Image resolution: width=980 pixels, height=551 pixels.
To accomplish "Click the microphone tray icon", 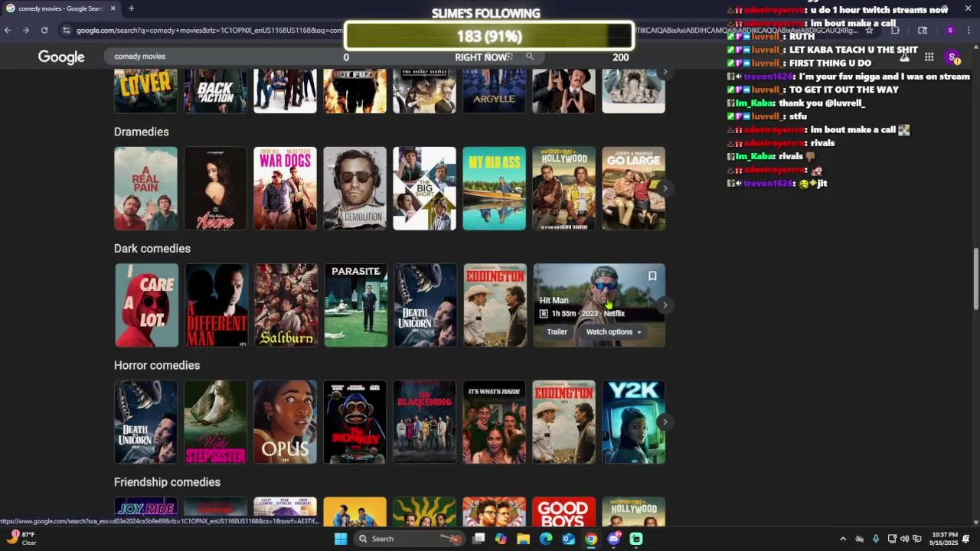I will coord(876,539).
